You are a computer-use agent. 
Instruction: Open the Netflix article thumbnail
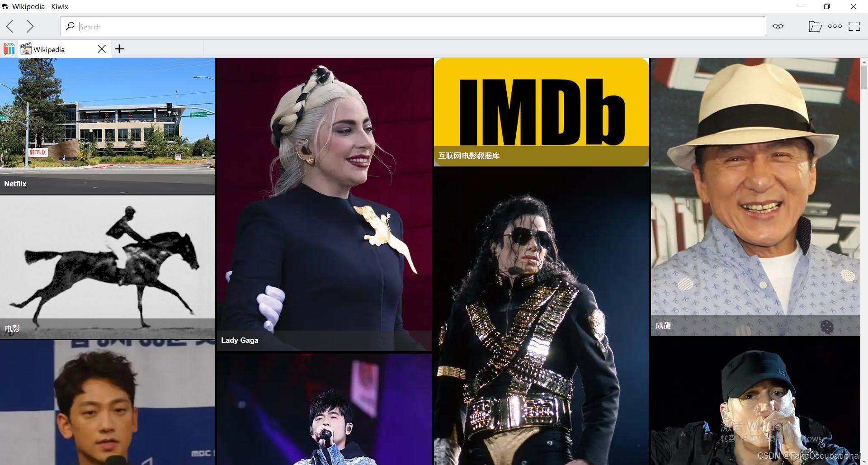108,126
